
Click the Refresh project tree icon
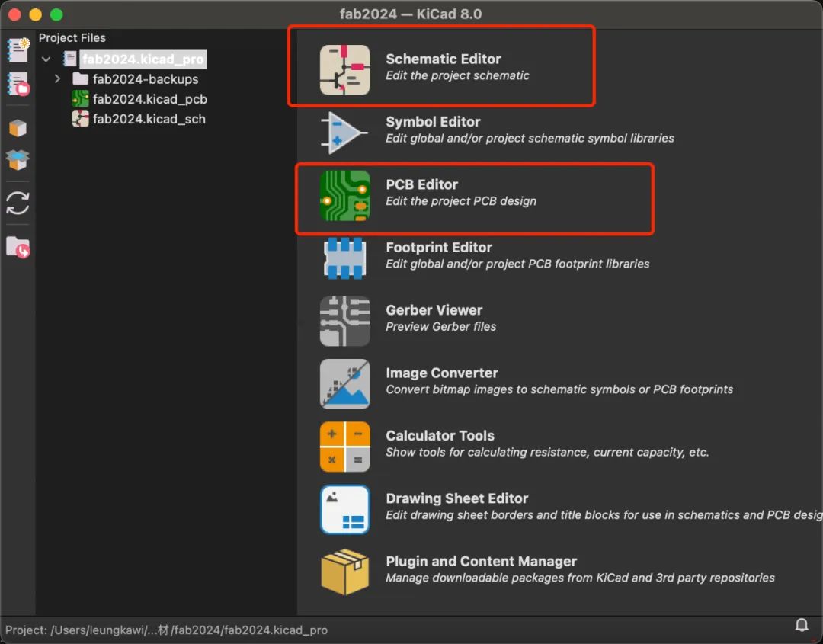(18, 203)
